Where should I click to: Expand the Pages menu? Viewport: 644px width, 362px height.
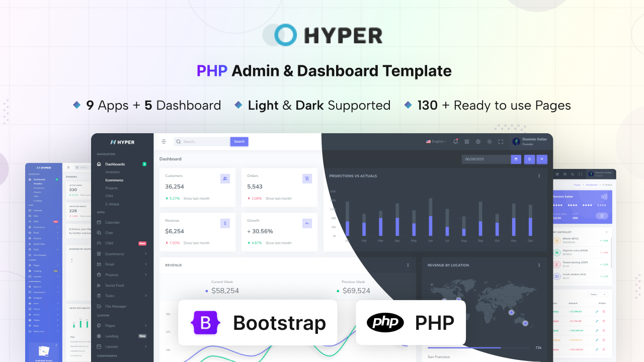122,325
